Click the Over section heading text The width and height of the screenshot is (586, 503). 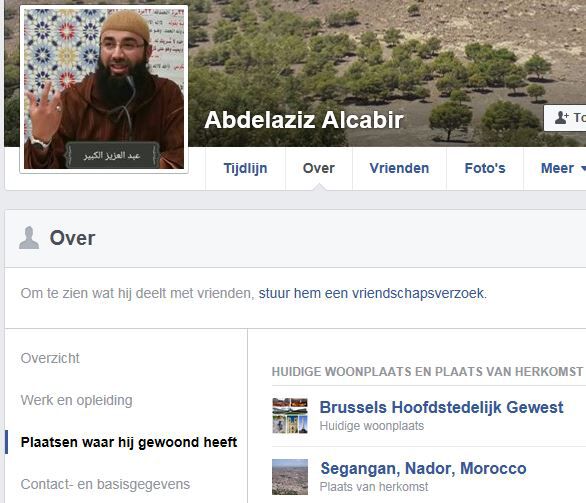point(73,238)
